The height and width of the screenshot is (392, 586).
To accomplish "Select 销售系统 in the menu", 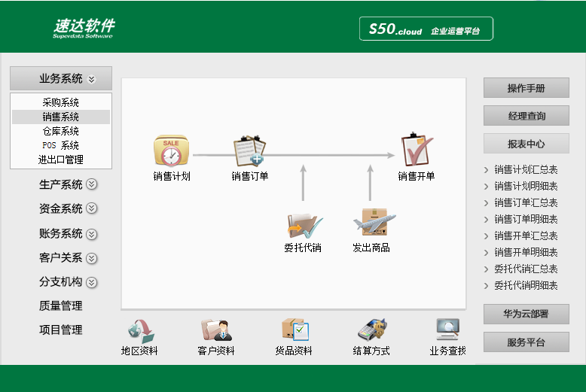I will [61, 117].
